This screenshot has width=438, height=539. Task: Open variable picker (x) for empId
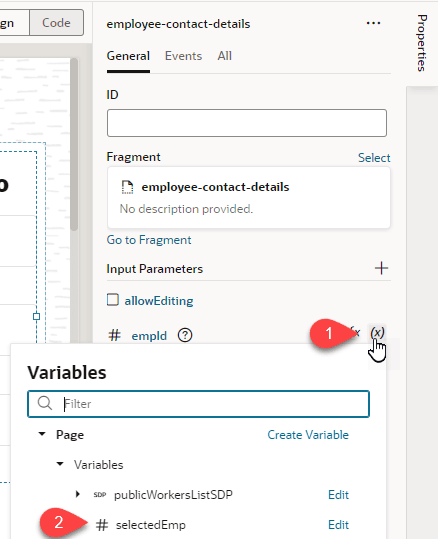(x=377, y=333)
